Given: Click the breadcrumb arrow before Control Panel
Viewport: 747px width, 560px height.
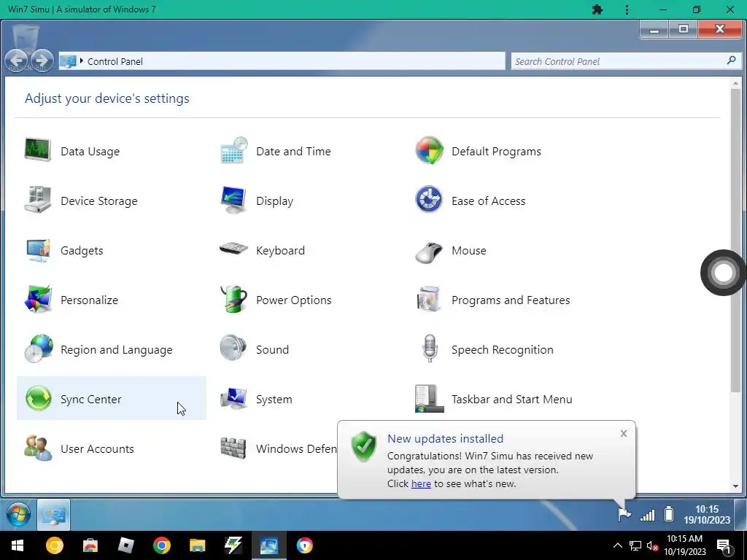Looking at the screenshot, I should point(82,61).
